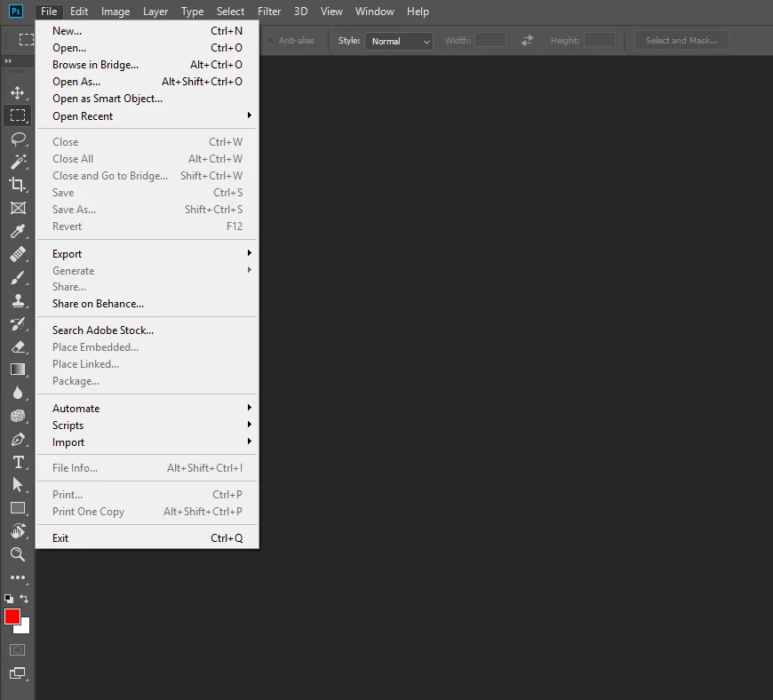Viewport: 773px width, 700px height.
Task: Open the Window menu
Action: click(x=375, y=12)
